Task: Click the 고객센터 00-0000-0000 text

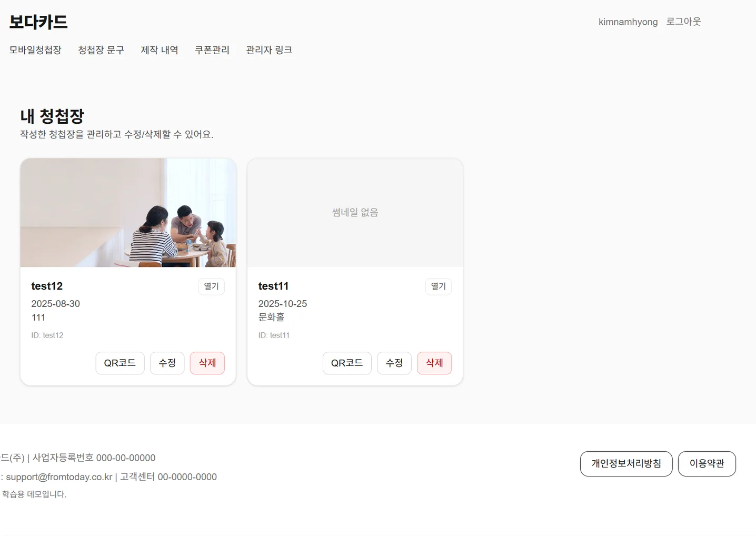Action: pos(168,477)
